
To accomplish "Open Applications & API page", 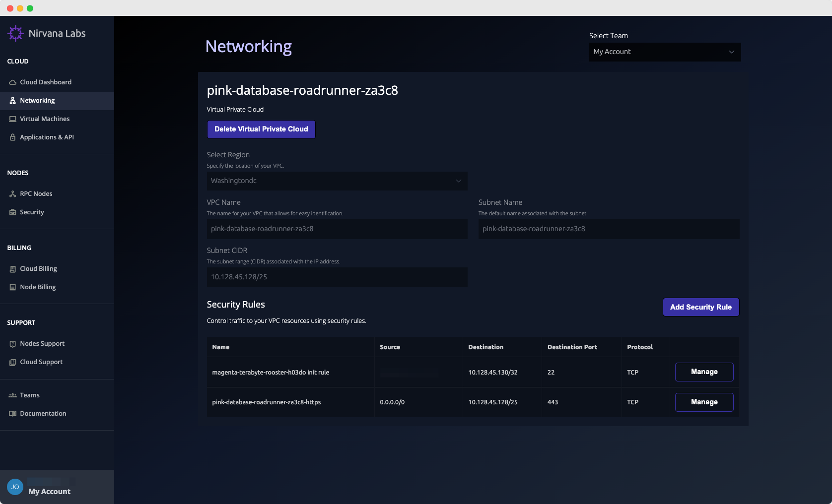I will click(x=57, y=137).
